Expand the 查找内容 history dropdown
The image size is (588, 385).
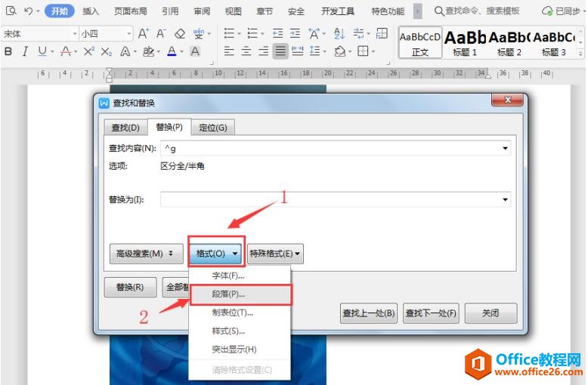click(505, 149)
